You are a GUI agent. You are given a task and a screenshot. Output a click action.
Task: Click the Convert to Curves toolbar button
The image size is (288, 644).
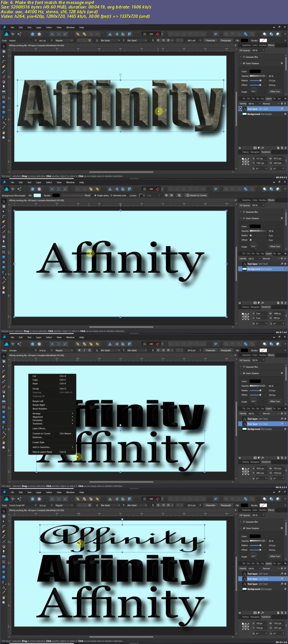(x=196, y=195)
